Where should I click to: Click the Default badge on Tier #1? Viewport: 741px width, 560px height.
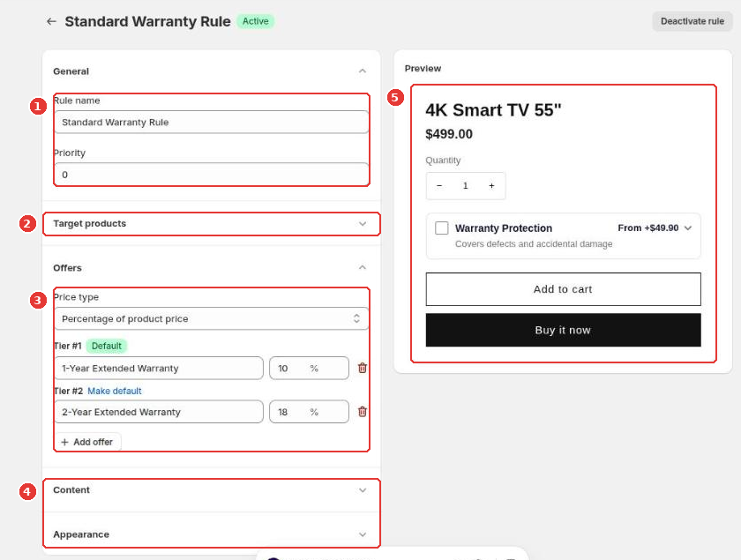tap(107, 346)
